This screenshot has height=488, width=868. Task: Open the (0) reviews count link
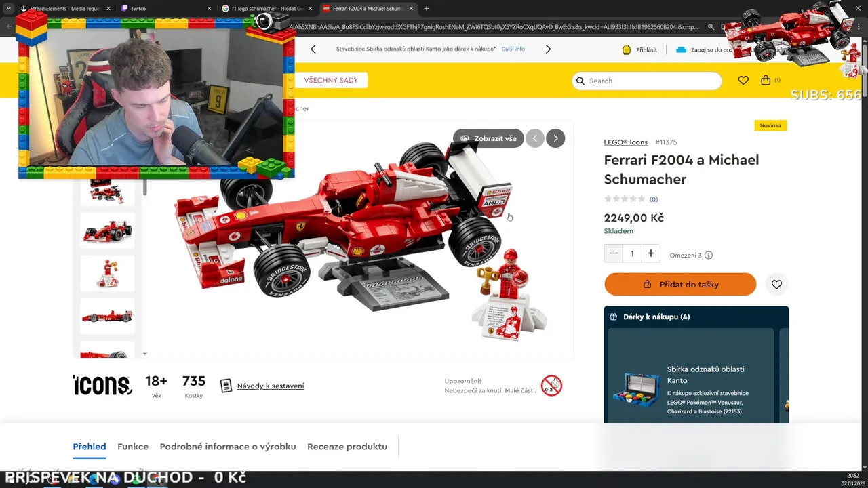tap(654, 199)
